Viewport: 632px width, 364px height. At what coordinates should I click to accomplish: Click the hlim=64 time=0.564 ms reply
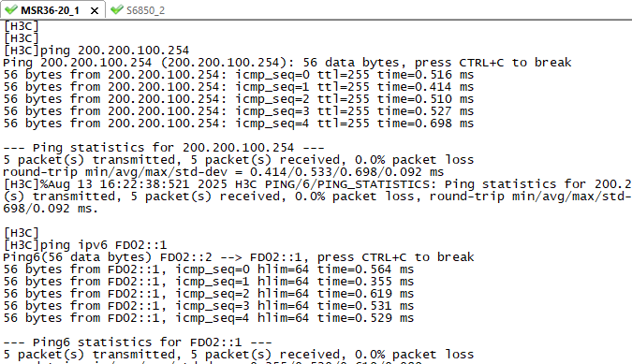pos(209,269)
